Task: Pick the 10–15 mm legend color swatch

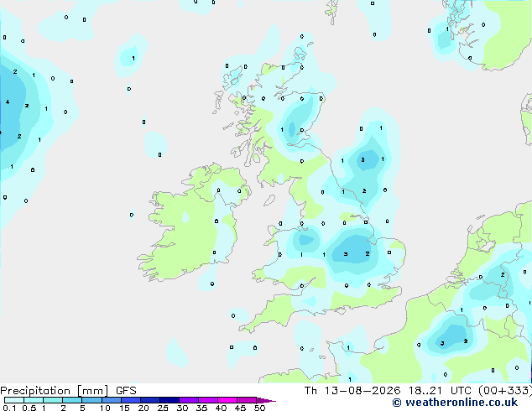Action: [111, 400]
